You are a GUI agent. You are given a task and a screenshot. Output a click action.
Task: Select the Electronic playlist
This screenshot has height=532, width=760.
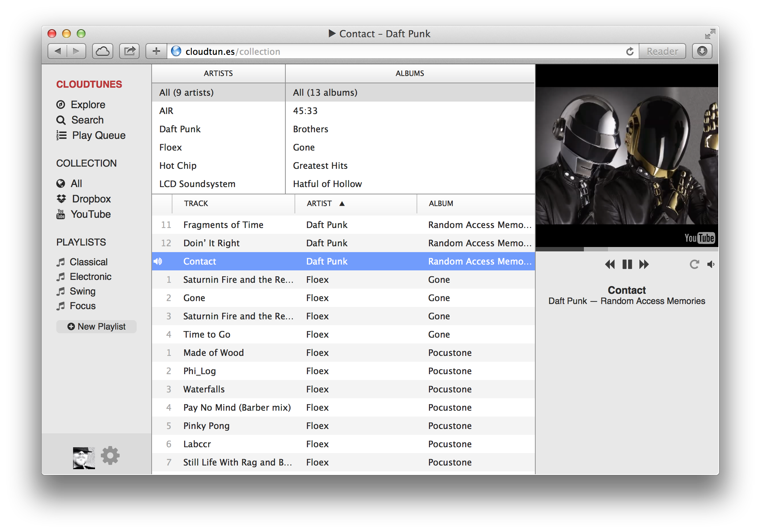point(90,276)
